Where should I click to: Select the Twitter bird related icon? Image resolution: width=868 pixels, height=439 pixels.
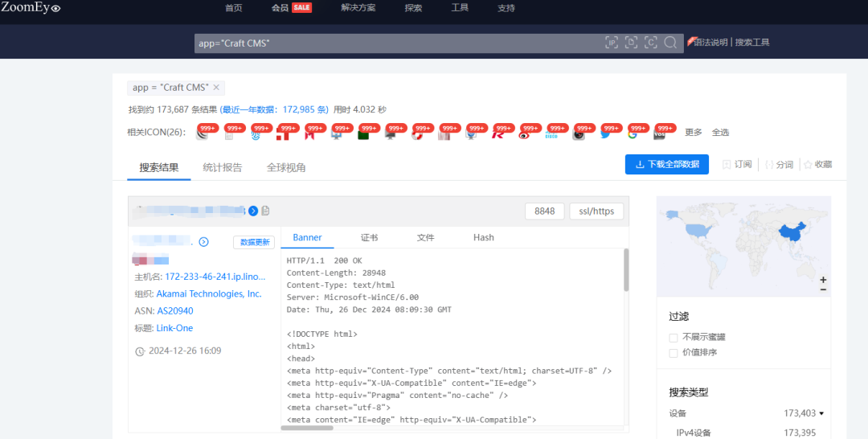(606, 133)
